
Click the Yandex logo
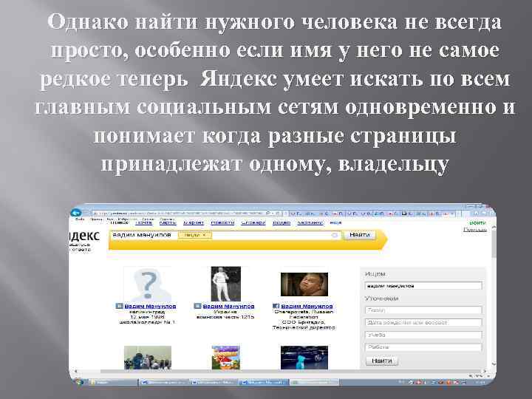coord(84,236)
